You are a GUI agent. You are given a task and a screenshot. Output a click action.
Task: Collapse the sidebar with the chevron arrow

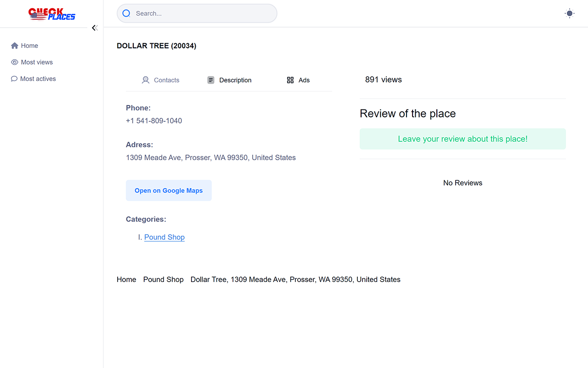point(94,28)
